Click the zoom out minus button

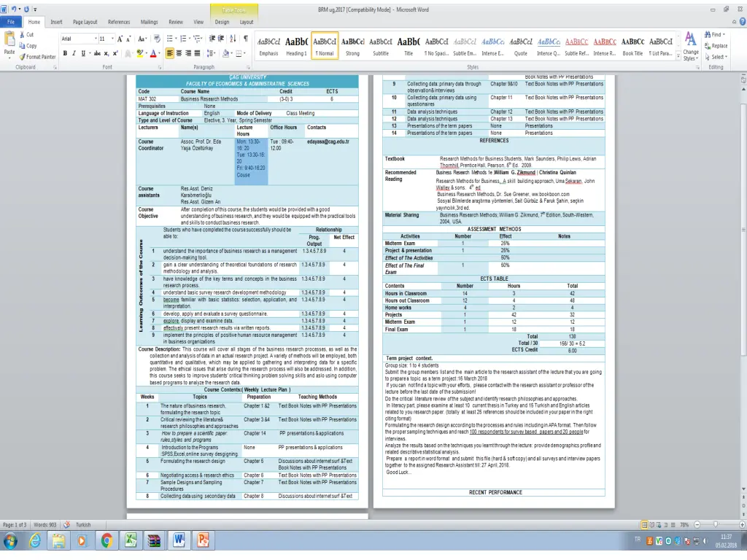697,525
